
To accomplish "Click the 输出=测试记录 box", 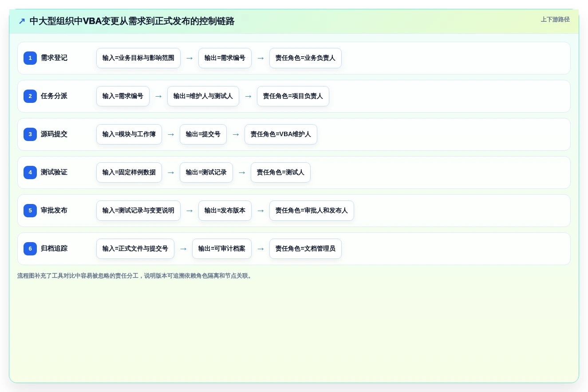I will click(x=206, y=172).
